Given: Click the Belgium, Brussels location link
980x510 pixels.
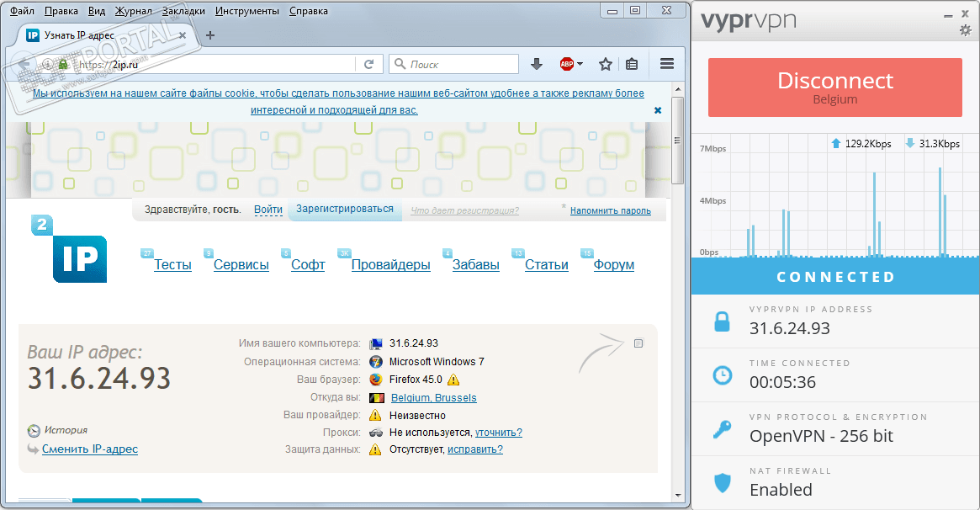Looking at the screenshot, I should 434,397.
